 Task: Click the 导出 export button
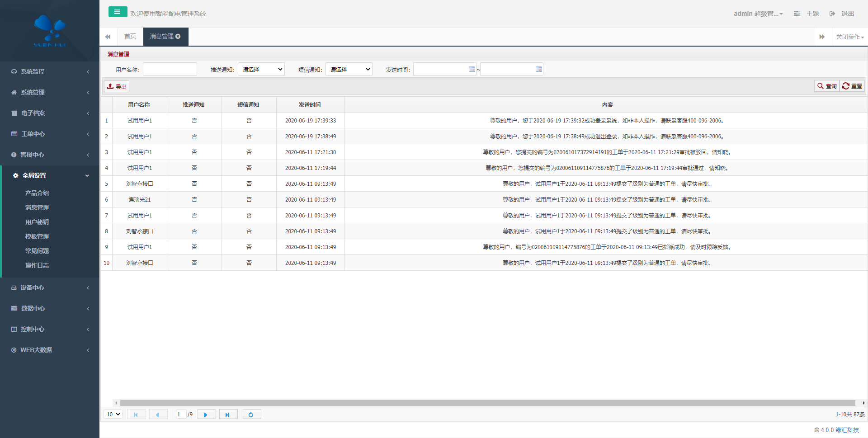tap(117, 86)
